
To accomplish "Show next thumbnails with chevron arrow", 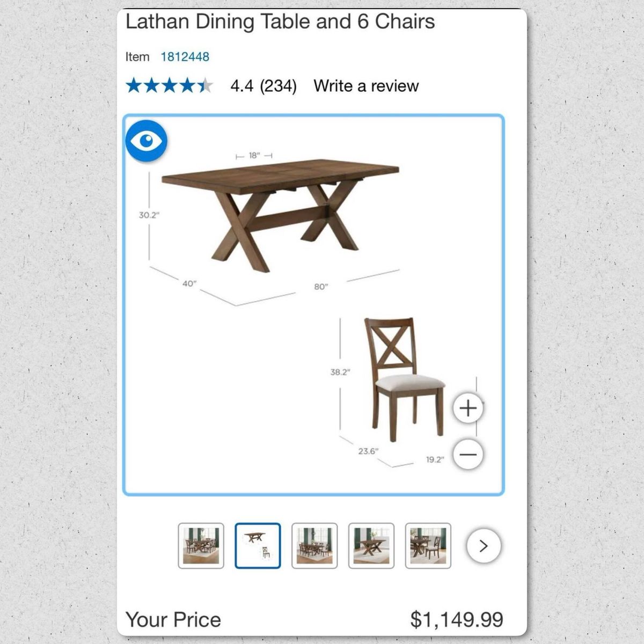I will click(x=484, y=546).
